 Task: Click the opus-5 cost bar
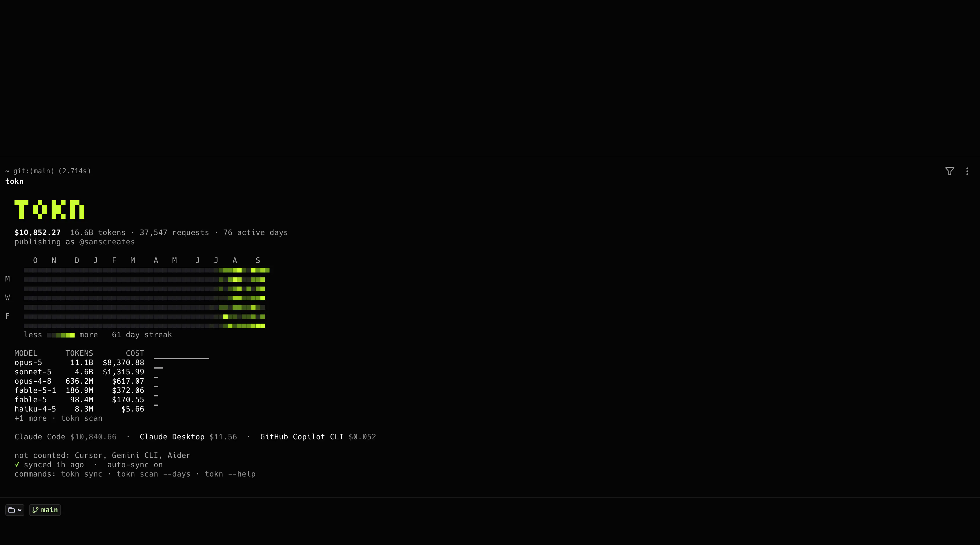click(x=182, y=358)
